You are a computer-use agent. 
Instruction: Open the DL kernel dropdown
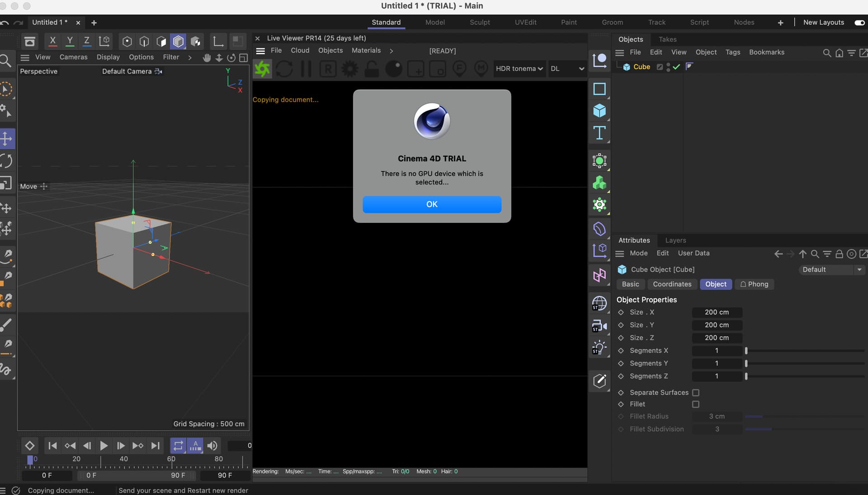567,69
